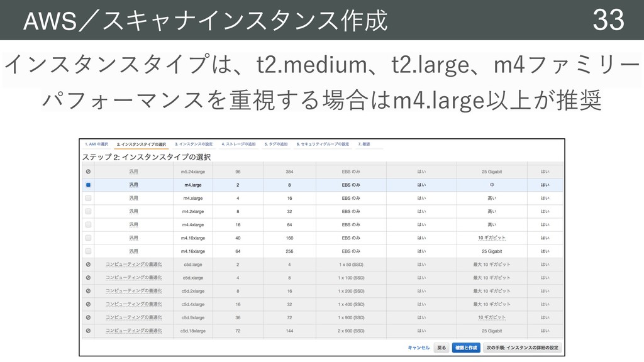Click the blue 確認と作成 button

point(466,348)
